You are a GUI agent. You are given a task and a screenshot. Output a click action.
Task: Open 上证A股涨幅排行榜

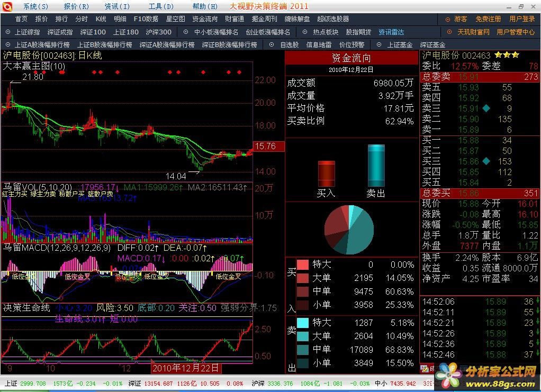42,45
